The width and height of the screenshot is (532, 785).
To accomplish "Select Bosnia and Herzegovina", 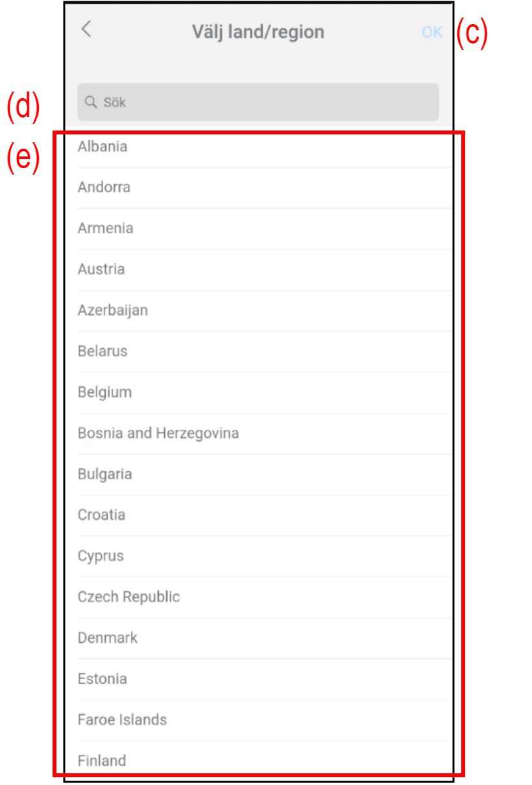I will click(158, 433).
